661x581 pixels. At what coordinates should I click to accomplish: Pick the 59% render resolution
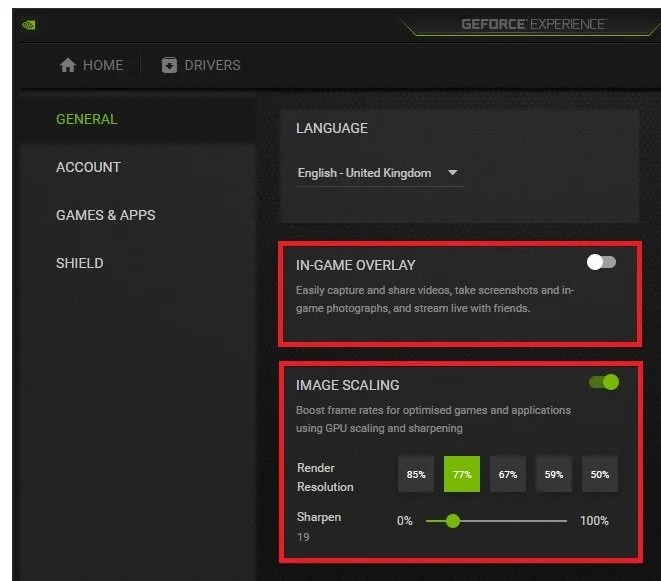(x=554, y=474)
